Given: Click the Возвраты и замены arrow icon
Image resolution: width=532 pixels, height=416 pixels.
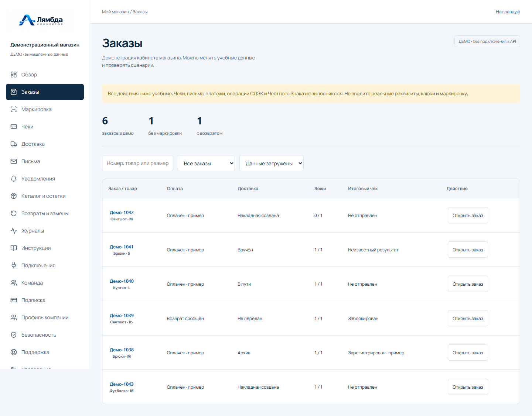Looking at the screenshot, I should click(14, 213).
